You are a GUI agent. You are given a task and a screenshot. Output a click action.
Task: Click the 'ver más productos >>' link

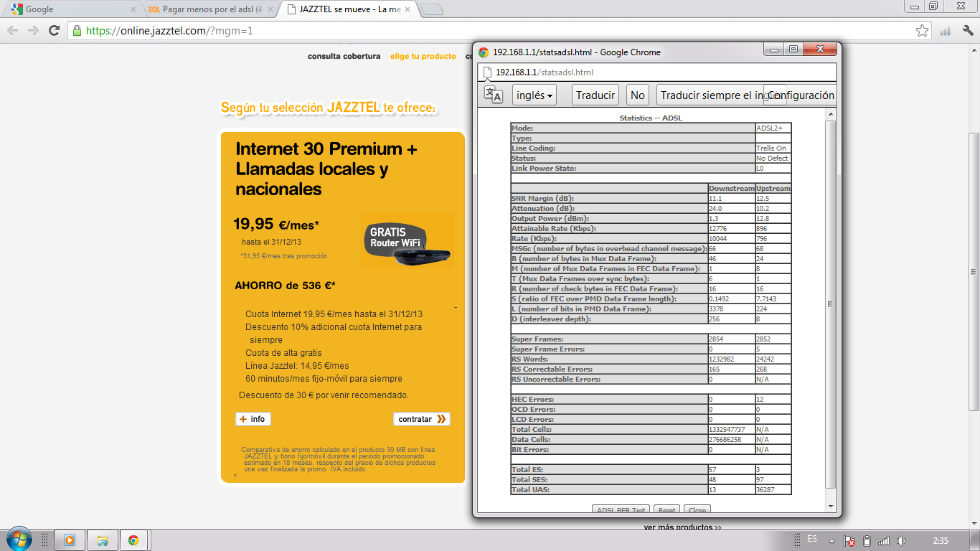point(682,527)
